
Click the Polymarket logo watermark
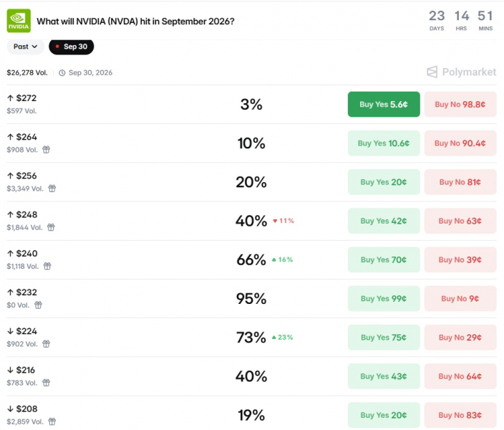461,72
